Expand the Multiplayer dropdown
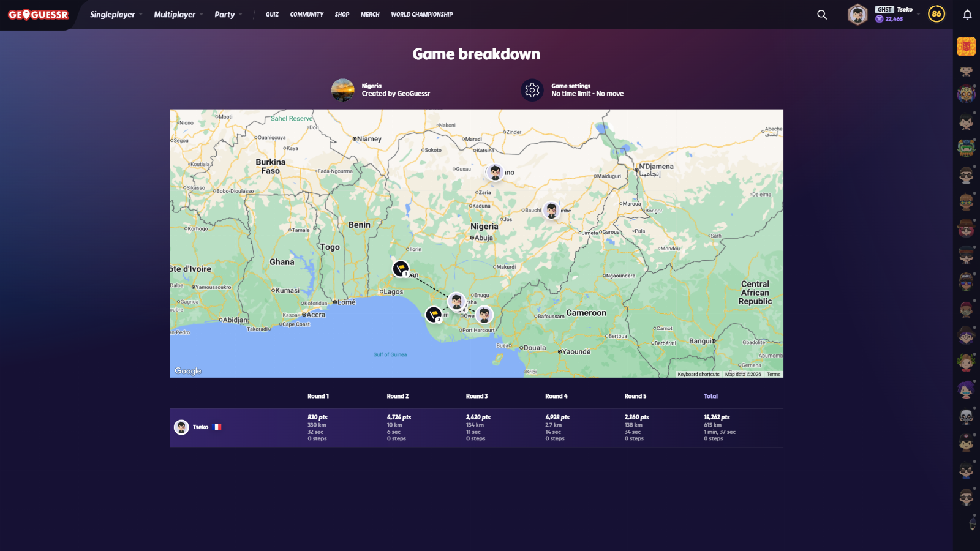The width and height of the screenshot is (980, 551). 178,15
